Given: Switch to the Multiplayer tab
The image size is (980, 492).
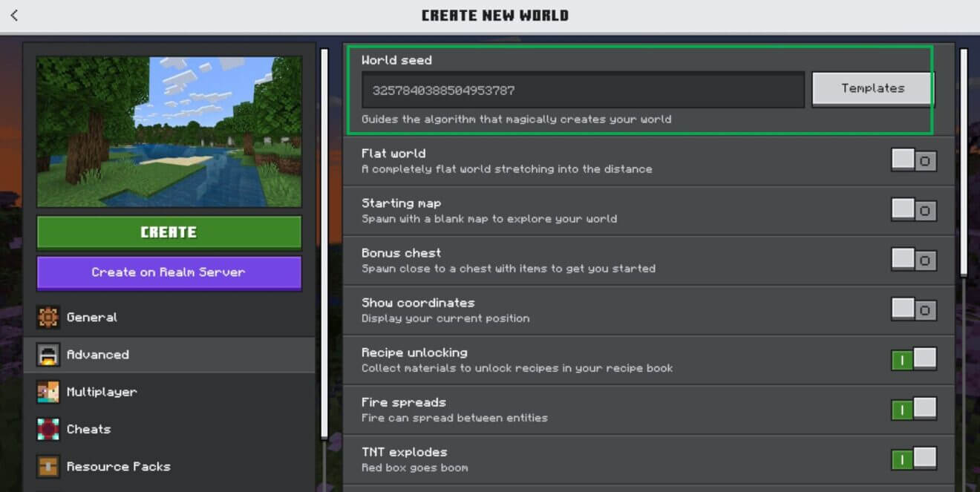Looking at the screenshot, I should (169, 392).
